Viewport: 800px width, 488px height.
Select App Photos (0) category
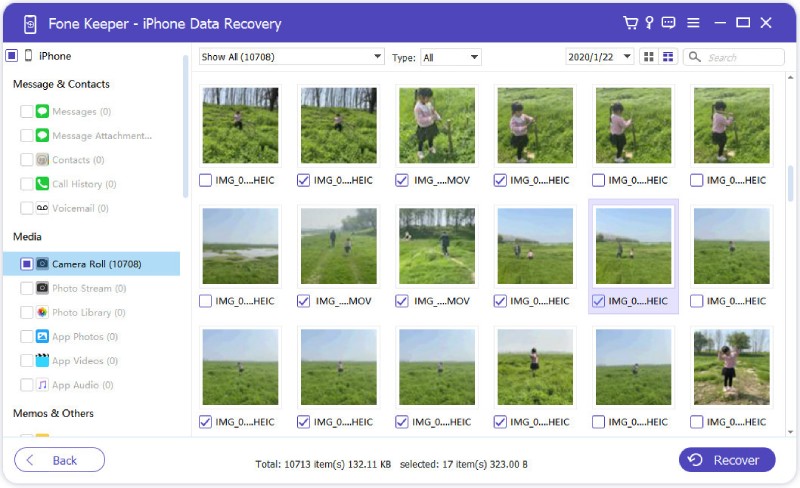(x=85, y=336)
